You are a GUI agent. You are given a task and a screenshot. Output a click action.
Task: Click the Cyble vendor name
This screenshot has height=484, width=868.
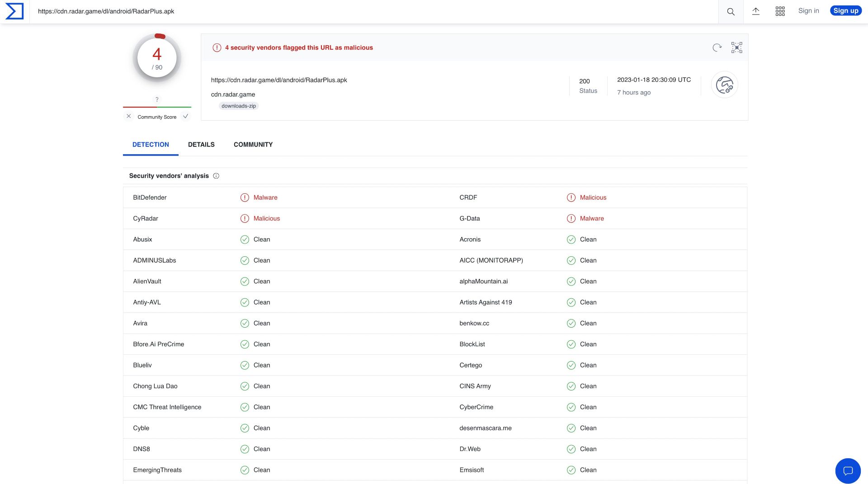(141, 428)
